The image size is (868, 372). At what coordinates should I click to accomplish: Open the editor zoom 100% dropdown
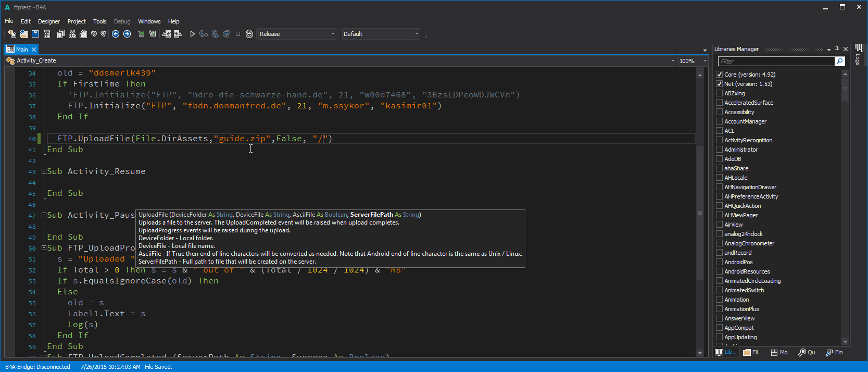coord(705,61)
